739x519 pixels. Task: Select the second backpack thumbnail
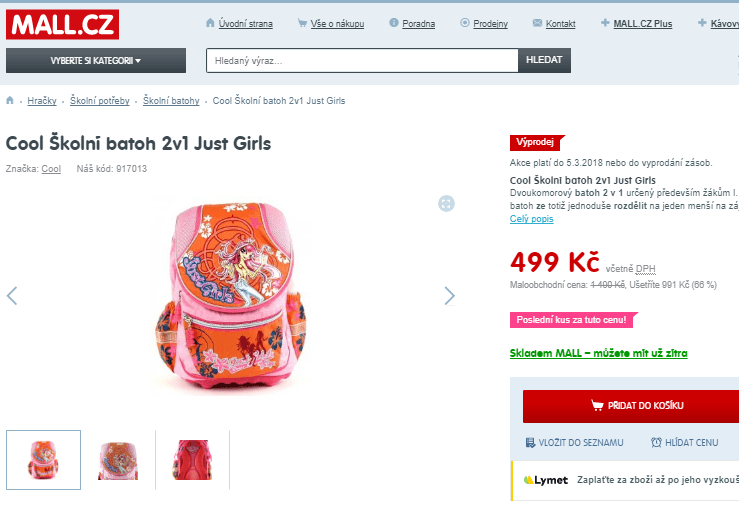point(118,460)
